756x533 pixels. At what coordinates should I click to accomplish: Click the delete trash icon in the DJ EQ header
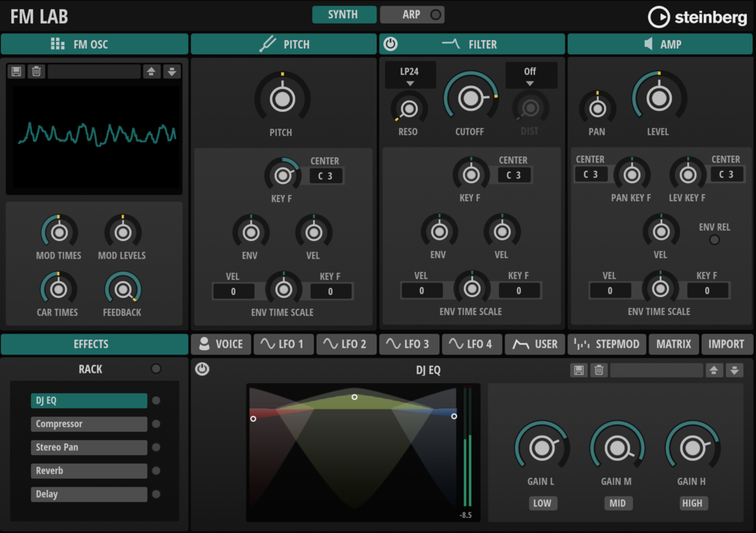598,370
